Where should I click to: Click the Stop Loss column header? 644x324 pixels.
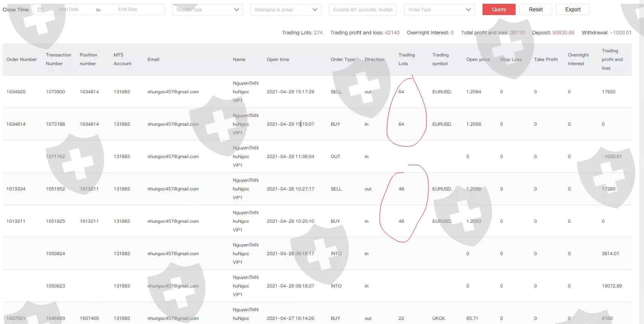(511, 59)
